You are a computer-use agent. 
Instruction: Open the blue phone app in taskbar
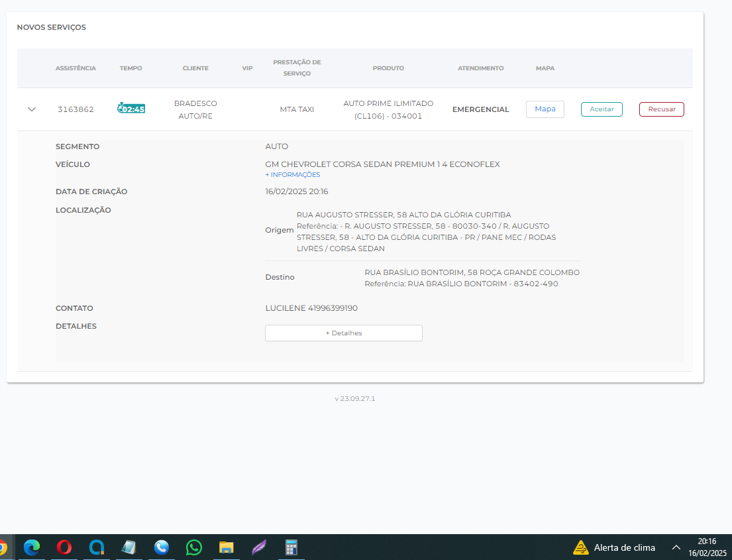[161, 547]
